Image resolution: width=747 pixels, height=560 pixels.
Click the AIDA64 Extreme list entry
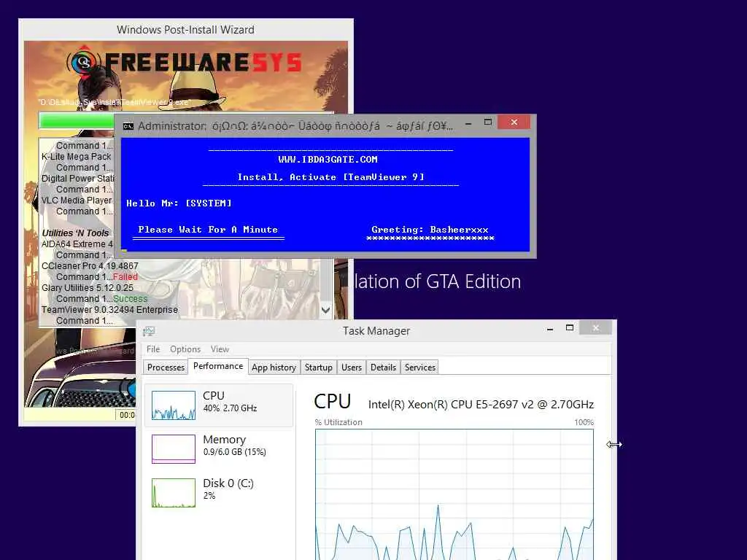point(77,244)
